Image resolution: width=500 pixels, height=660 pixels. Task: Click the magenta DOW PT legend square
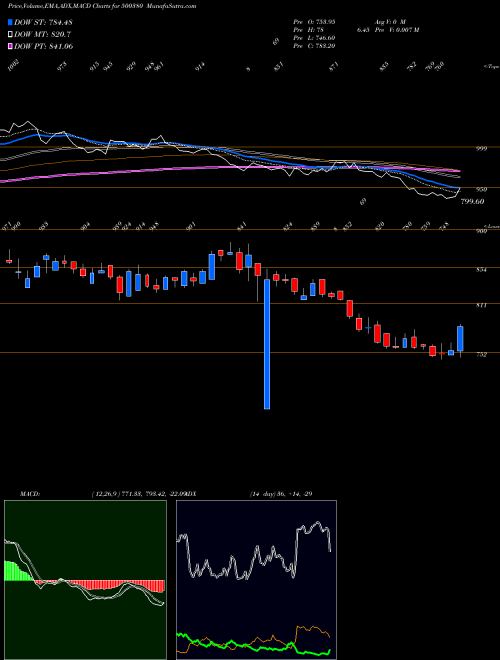pos(10,46)
